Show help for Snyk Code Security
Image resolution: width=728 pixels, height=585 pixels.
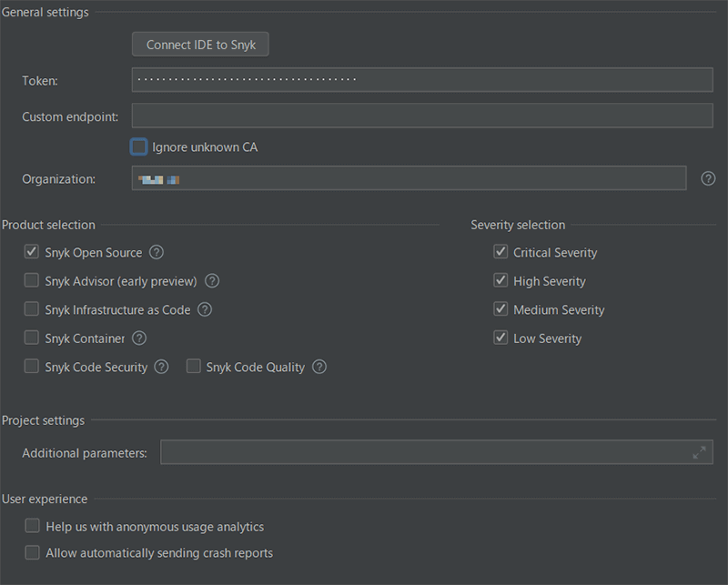[161, 367]
